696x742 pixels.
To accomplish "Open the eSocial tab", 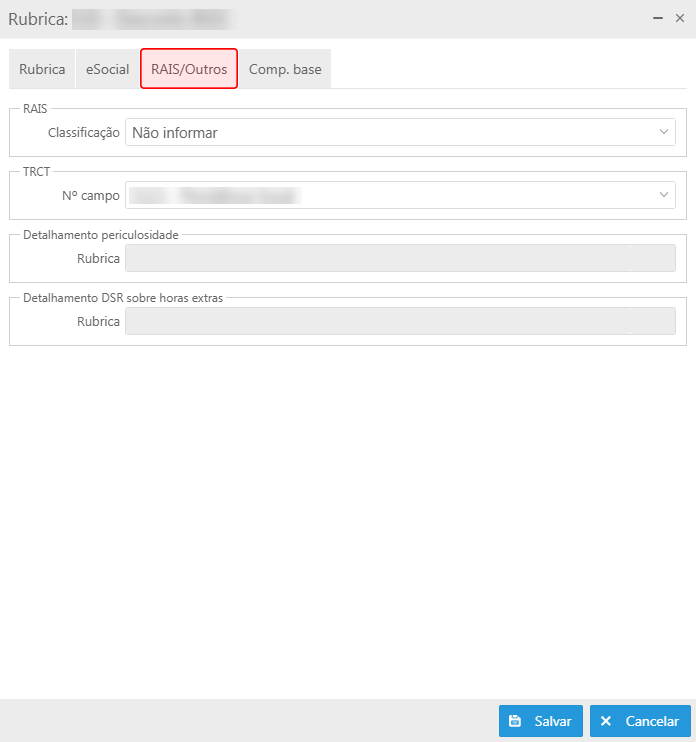I will (107, 69).
